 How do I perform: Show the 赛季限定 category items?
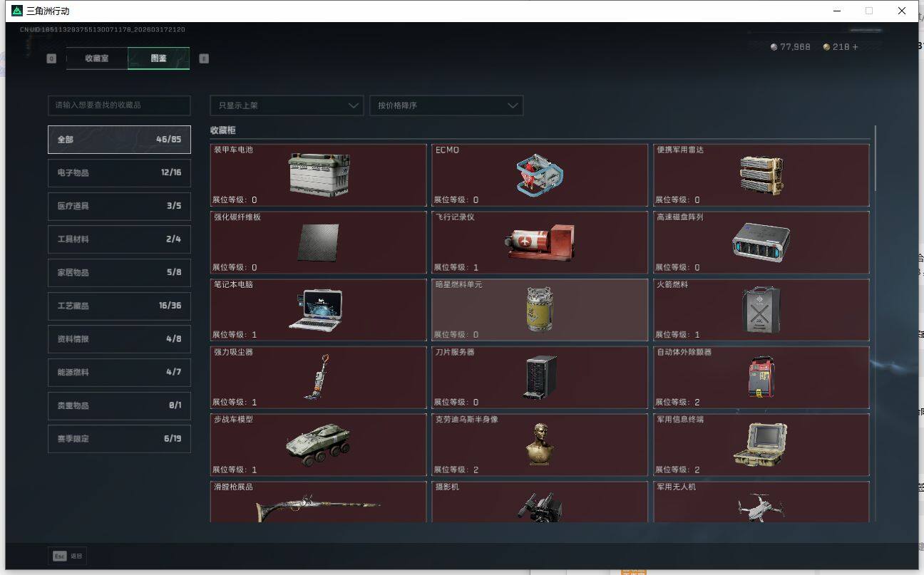[119, 439]
